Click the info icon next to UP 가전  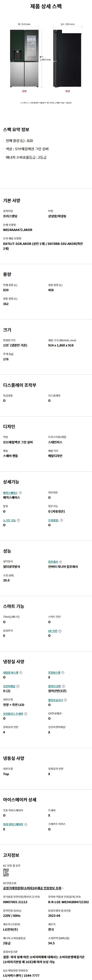click(x=60, y=631)
